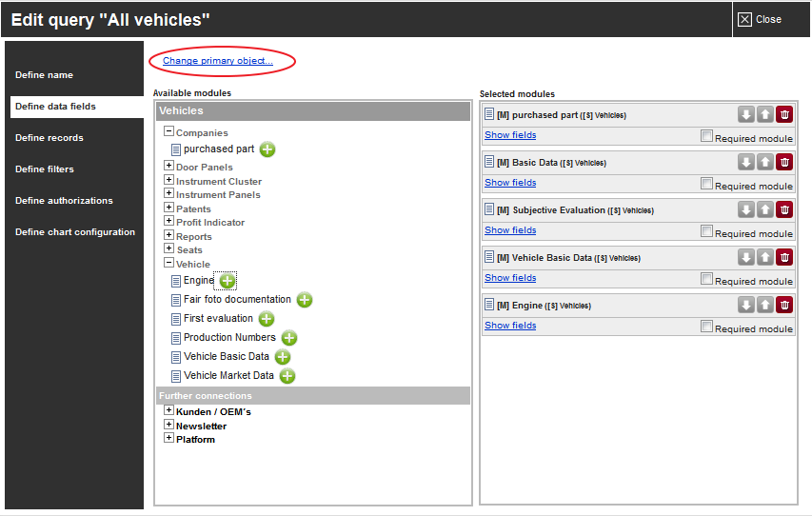The height and width of the screenshot is (516, 812).
Task: Check Required module for Engine
Action: click(706, 327)
